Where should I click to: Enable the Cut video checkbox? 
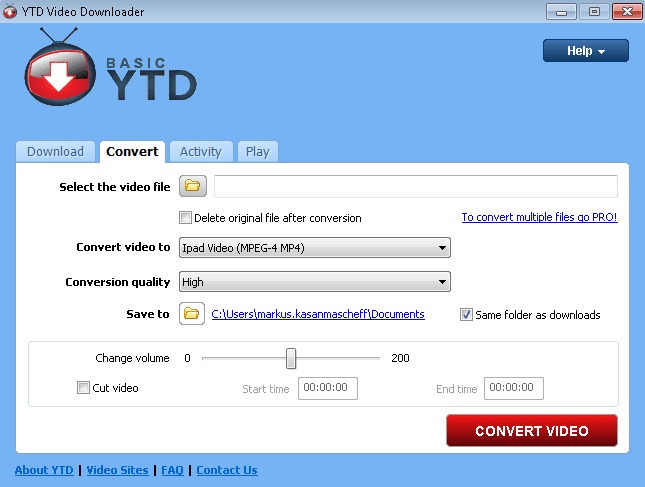(x=83, y=387)
